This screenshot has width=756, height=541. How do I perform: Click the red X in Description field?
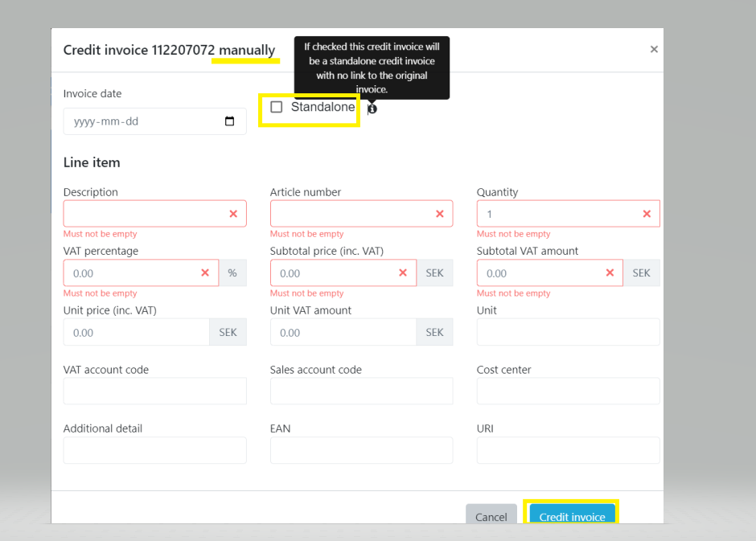233,214
